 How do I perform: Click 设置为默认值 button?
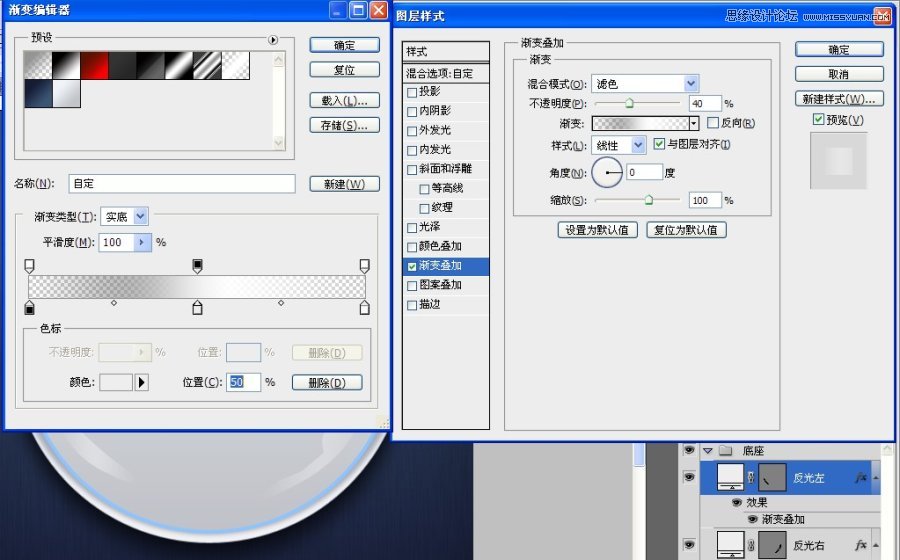(x=598, y=230)
